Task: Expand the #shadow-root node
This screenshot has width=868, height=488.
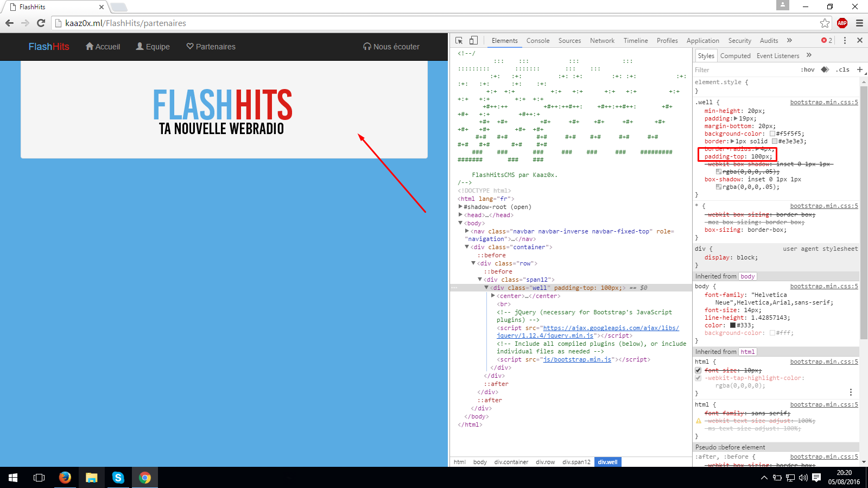Action: point(460,207)
